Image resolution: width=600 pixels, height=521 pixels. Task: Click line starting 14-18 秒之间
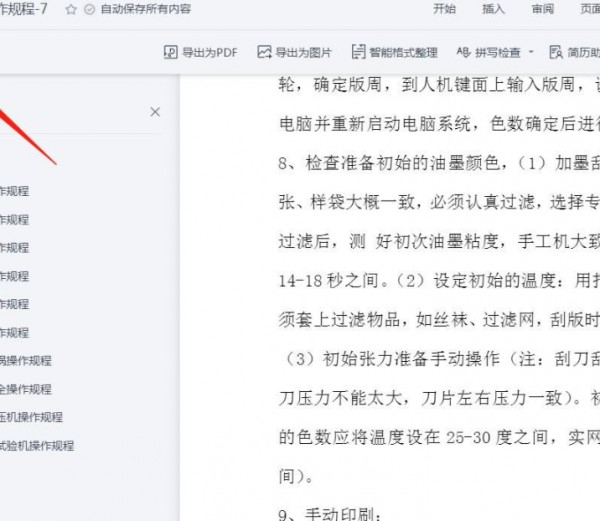(x=439, y=281)
